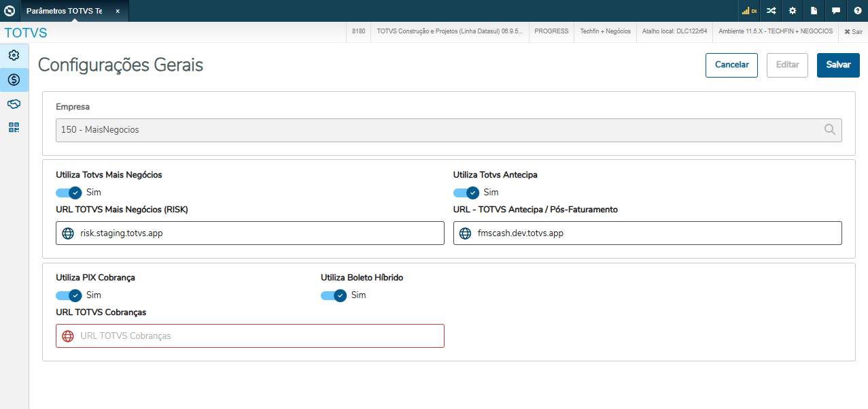Open the chat bubble icon
868x409 pixels.
point(836,11)
